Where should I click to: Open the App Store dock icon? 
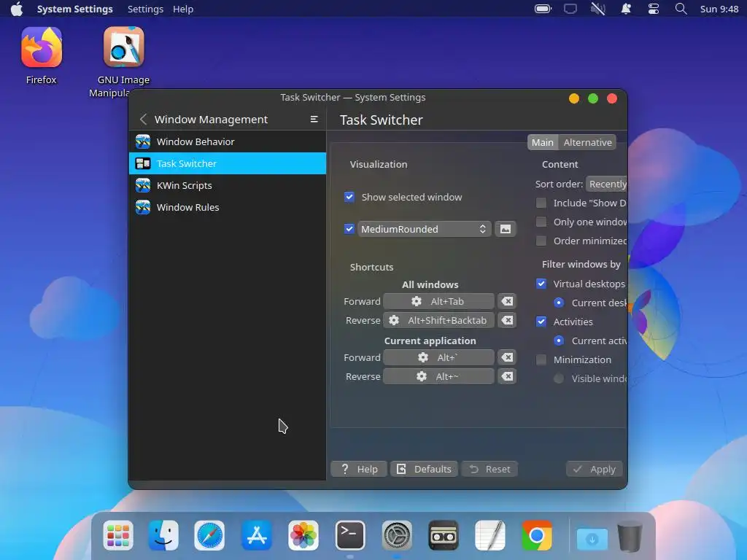pos(256,535)
